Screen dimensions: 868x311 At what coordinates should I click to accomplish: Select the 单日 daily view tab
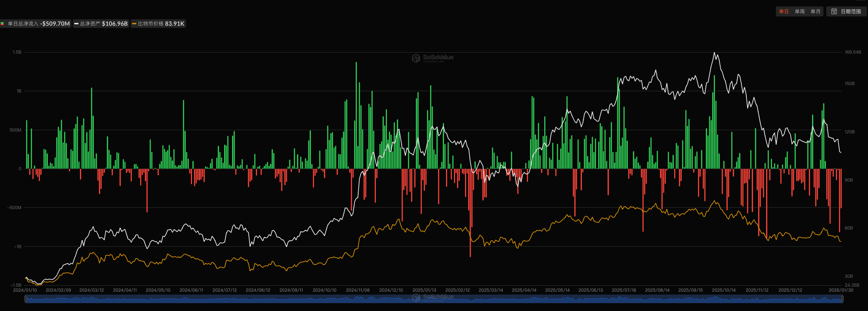[x=784, y=11]
